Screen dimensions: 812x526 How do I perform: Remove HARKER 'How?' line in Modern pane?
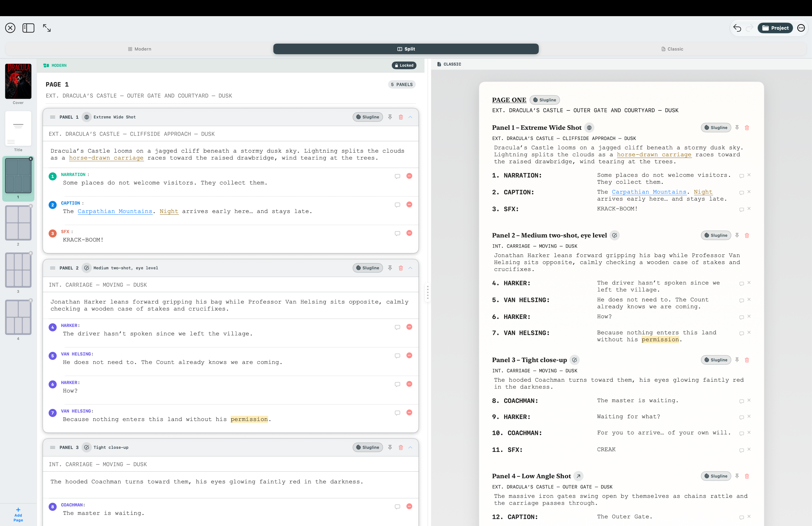(409, 384)
